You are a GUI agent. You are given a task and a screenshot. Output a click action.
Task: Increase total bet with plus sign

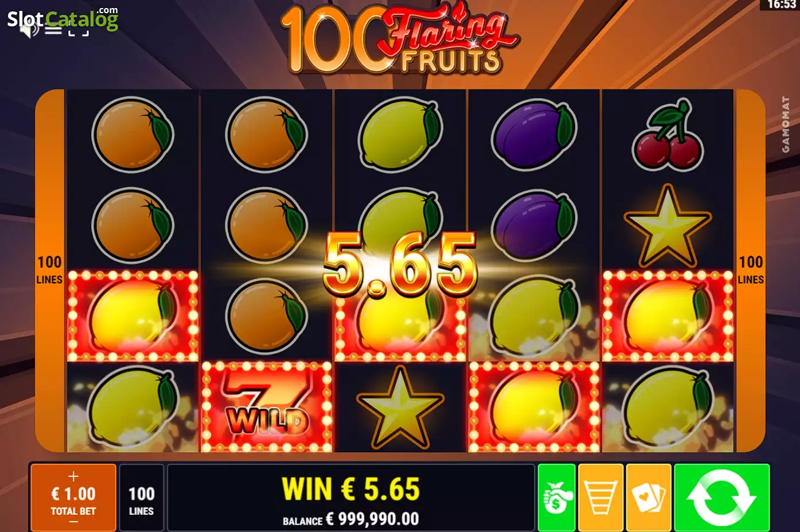(x=73, y=476)
